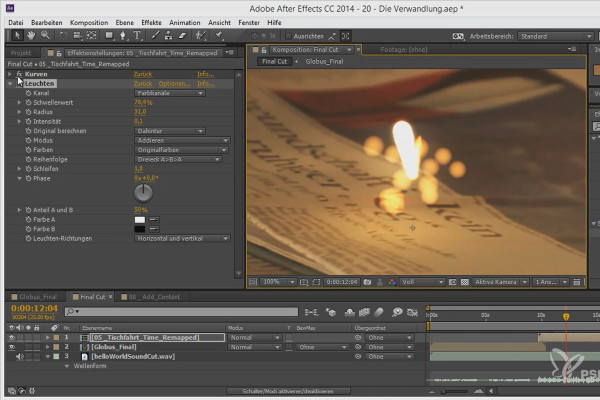Open the Animation menu
This screenshot has width=600, height=400.
click(x=185, y=23)
